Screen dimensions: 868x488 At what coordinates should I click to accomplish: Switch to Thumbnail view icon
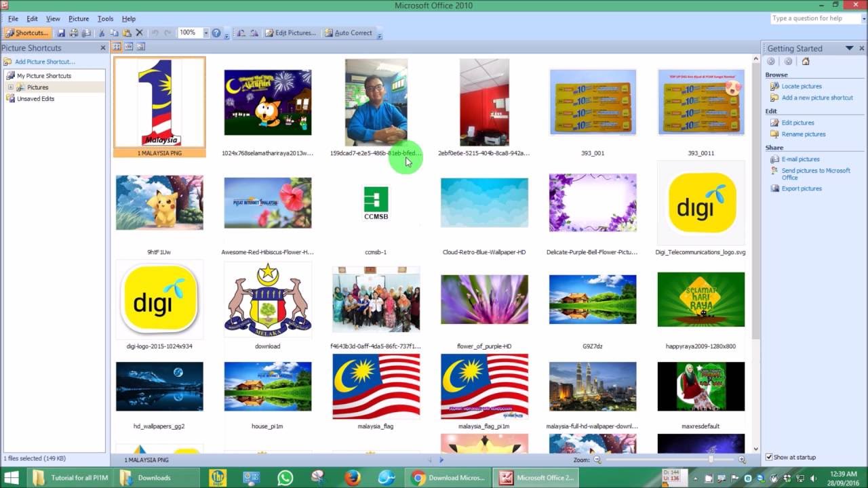117,47
